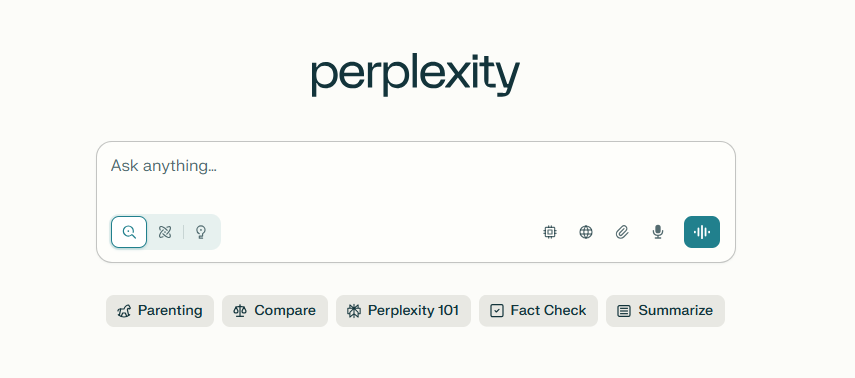Launch voice mode with waveform button

click(x=702, y=232)
